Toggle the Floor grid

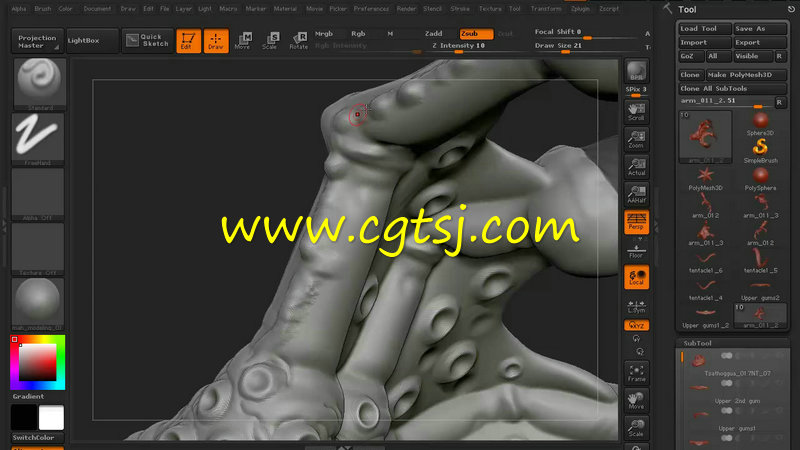pos(636,251)
